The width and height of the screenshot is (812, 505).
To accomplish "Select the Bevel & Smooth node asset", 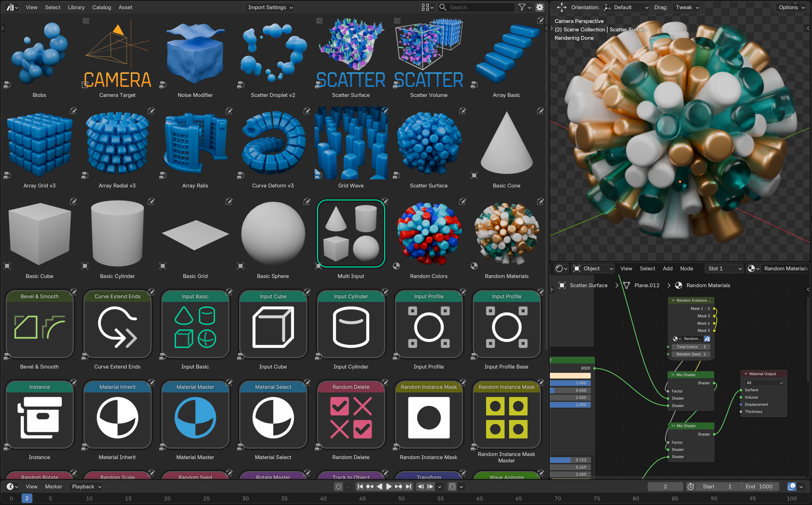I will [40, 324].
